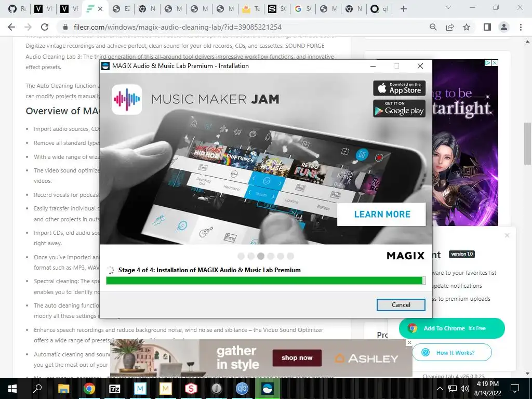Open the blue M app in taskbar
Screen dimensions: 532x399
point(140,389)
